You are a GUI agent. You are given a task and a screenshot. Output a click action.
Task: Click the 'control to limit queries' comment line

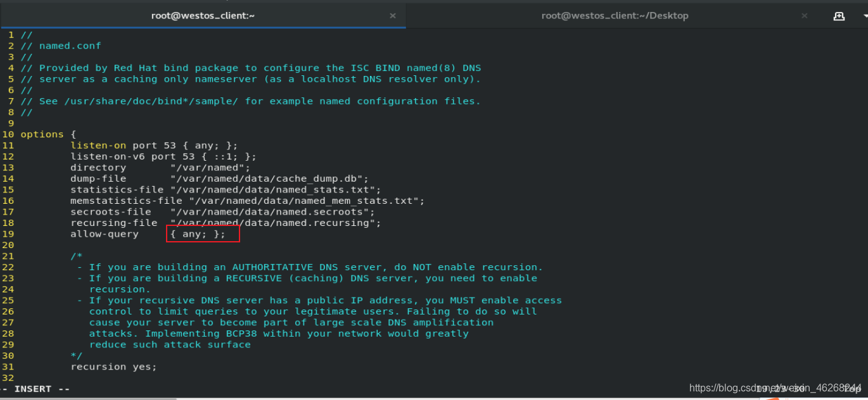coord(313,311)
